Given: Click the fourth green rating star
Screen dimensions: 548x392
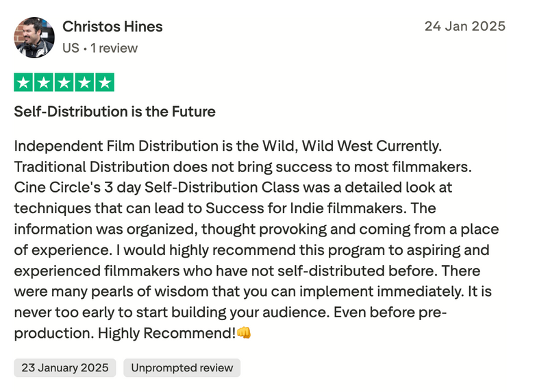Looking at the screenshot, I should pyautogui.click(x=84, y=83).
